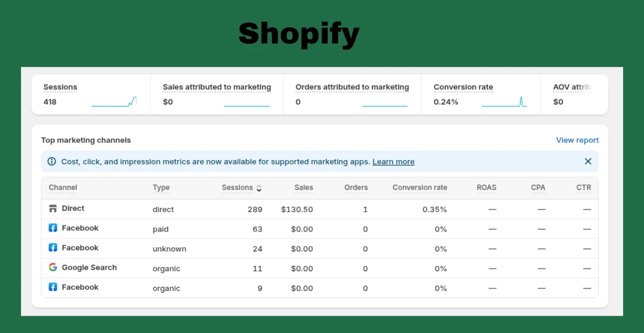Dismiss the metrics notification banner
This screenshot has width=644, height=333.
(588, 162)
